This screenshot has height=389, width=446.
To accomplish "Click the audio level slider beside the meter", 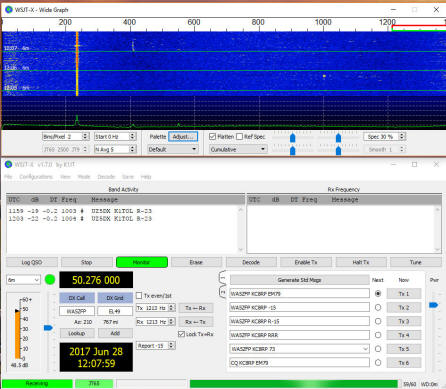I will [x=48, y=328].
